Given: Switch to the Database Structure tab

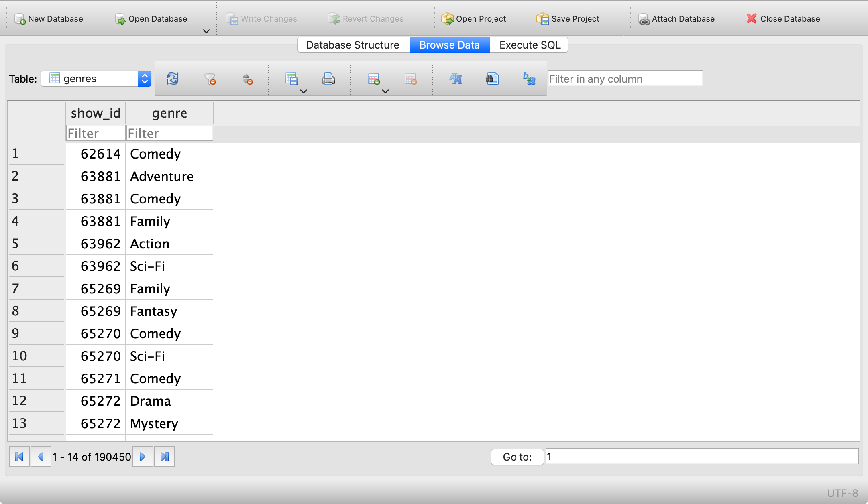Looking at the screenshot, I should tap(352, 45).
